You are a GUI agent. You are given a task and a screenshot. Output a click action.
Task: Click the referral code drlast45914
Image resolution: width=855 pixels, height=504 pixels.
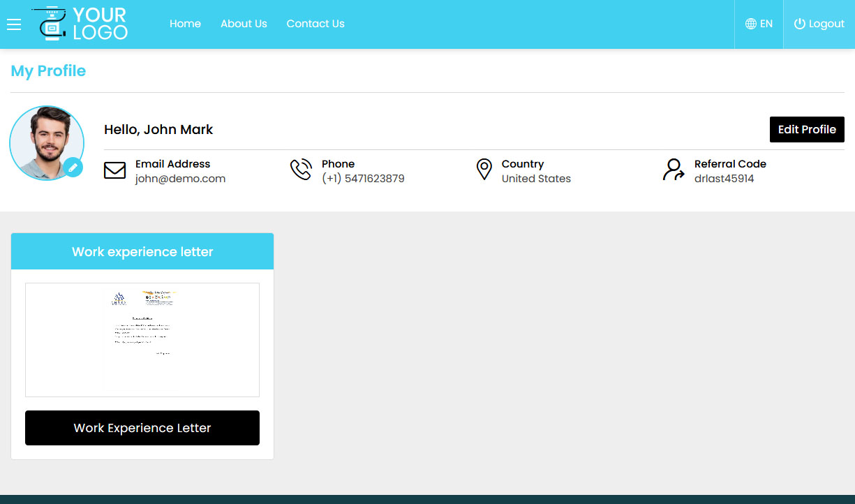pos(724,179)
